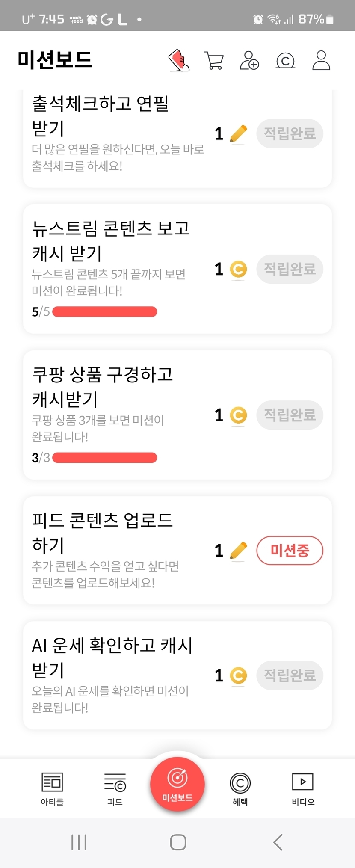The height and width of the screenshot is (868, 355).
Task: Switch to the 피드 tab
Action: 115,789
